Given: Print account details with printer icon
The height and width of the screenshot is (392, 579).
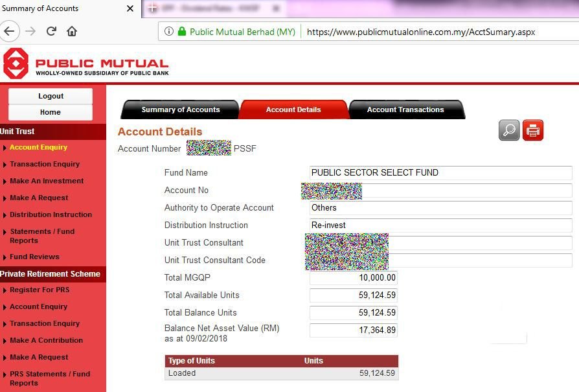Looking at the screenshot, I should [533, 130].
